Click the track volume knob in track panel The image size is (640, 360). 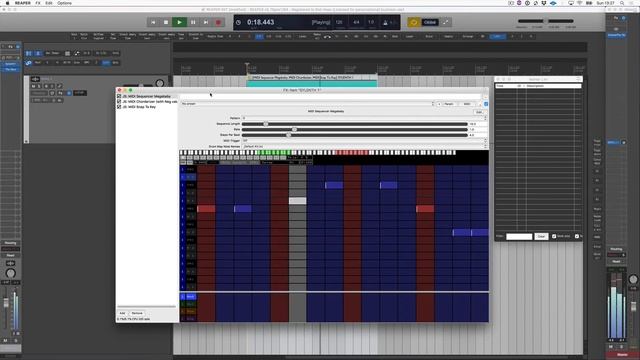click(160, 83)
